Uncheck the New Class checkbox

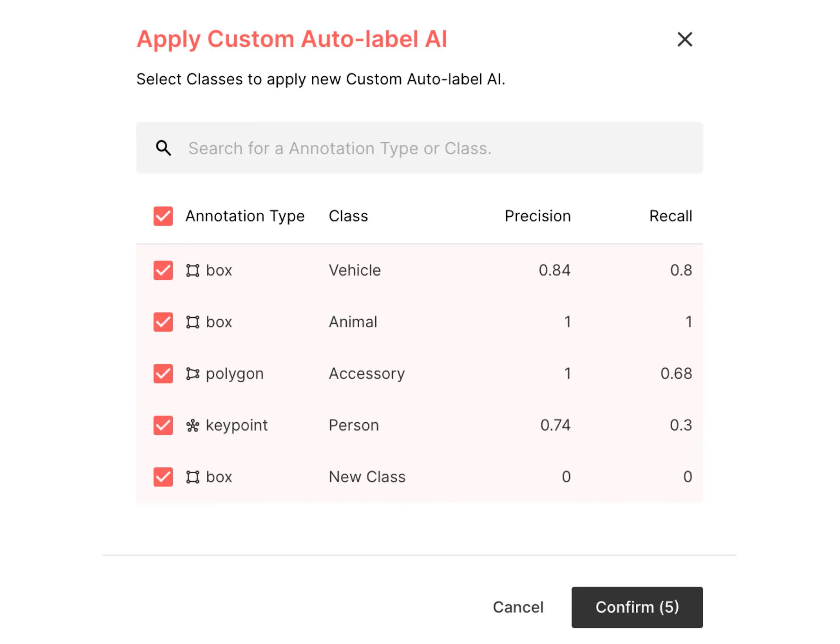(163, 477)
